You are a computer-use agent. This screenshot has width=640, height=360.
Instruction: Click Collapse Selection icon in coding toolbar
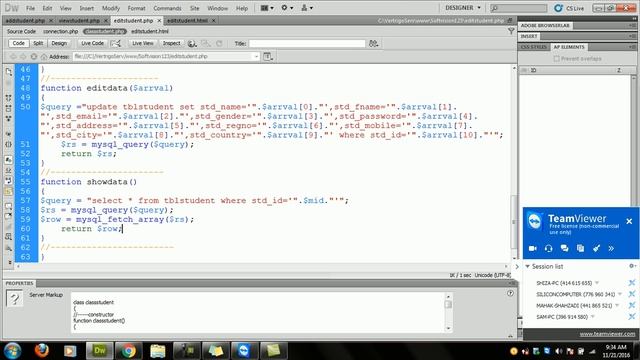point(9,108)
